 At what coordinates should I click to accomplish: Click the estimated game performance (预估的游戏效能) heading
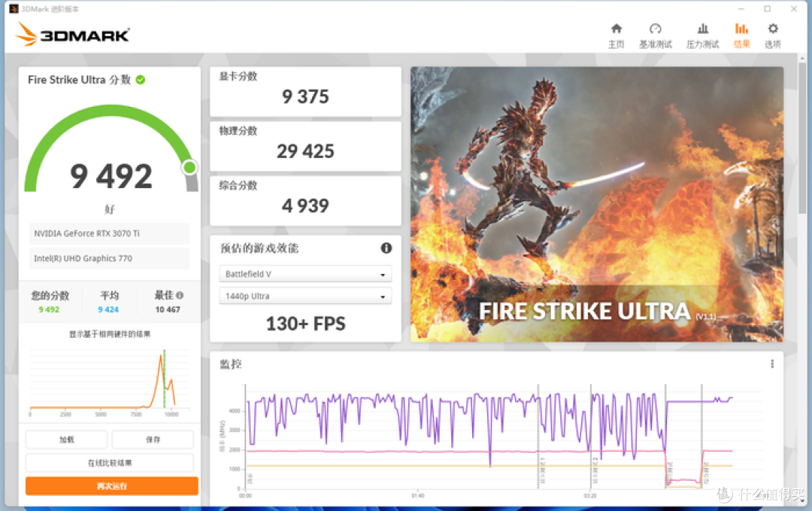coord(259,248)
